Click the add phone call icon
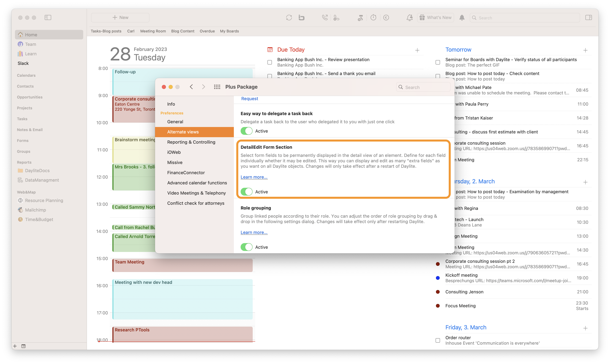This screenshot has height=364, width=610. pos(337,17)
